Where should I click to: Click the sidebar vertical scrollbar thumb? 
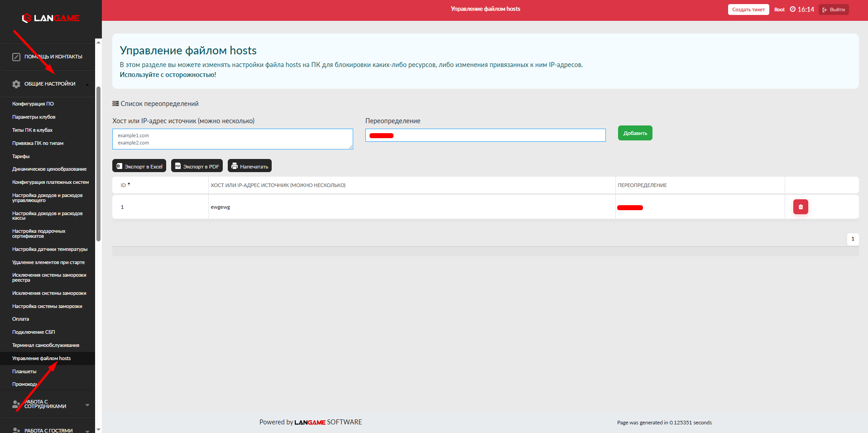(x=98, y=163)
